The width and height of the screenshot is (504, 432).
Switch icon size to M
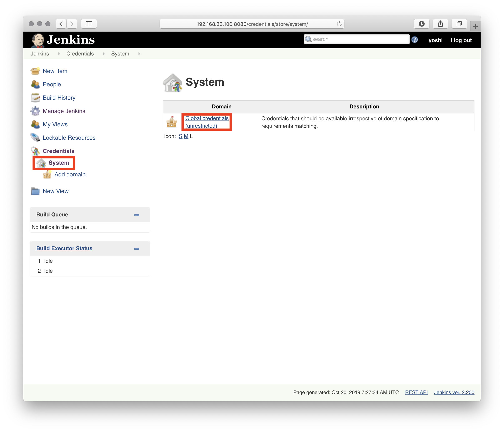point(186,136)
